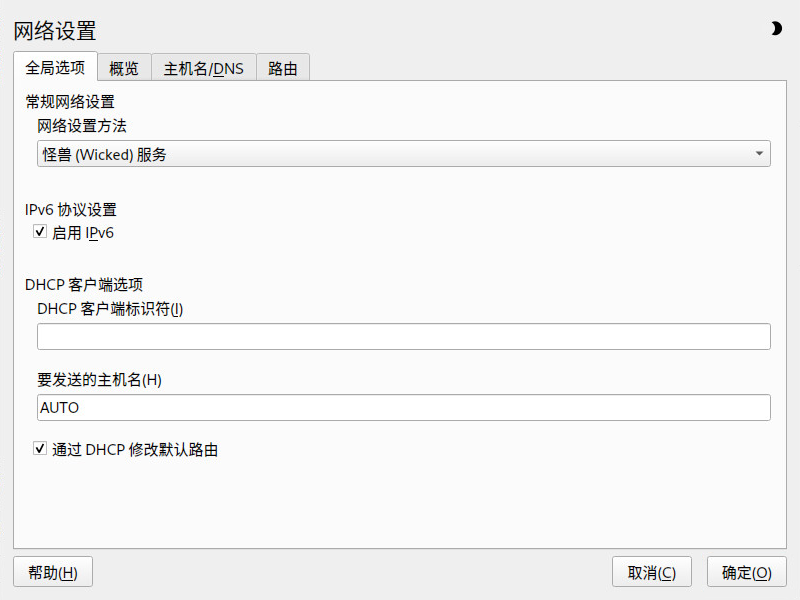Image resolution: width=800 pixels, height=600 pixels.
Task: Click the DHCP 客户端标识符(I) label
Action: pos(110,309)
